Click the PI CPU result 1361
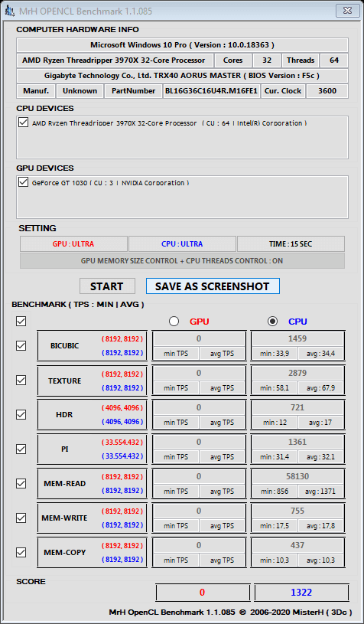 tap(297, 442)
